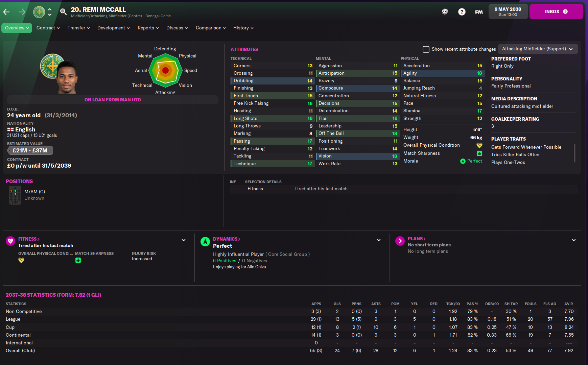Open the Attacking Midfielder (Support) role dropdown
The width and height of the screenshot is (588, 365).
tap(538, 49)
